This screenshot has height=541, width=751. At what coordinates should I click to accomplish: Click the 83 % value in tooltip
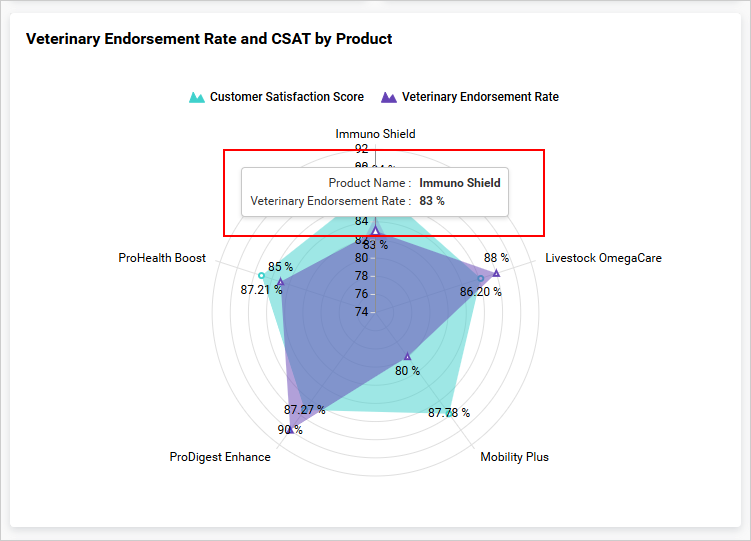[x=432, y=201]
